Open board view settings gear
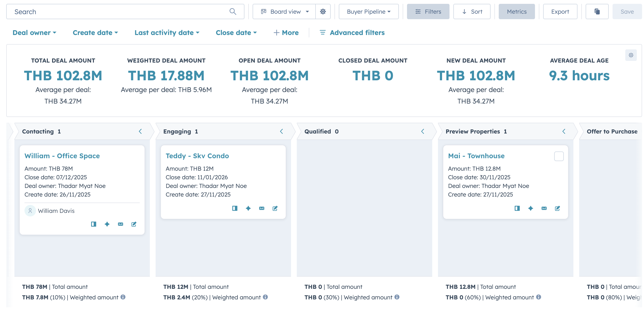This screenshot has height=314, width=644. (323, 11)
